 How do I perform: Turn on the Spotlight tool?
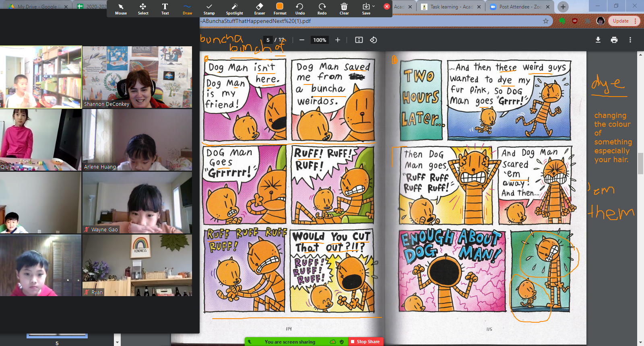tap(234, 9)
